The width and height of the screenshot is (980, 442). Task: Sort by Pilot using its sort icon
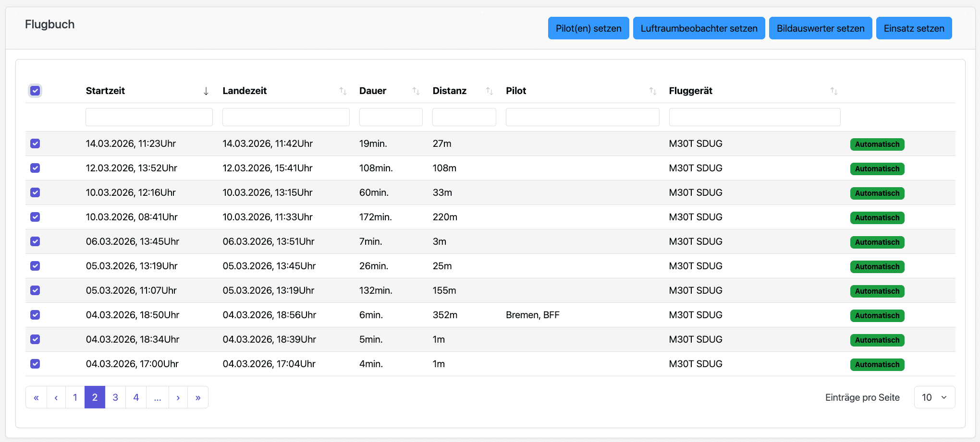[x=652, y=91]
